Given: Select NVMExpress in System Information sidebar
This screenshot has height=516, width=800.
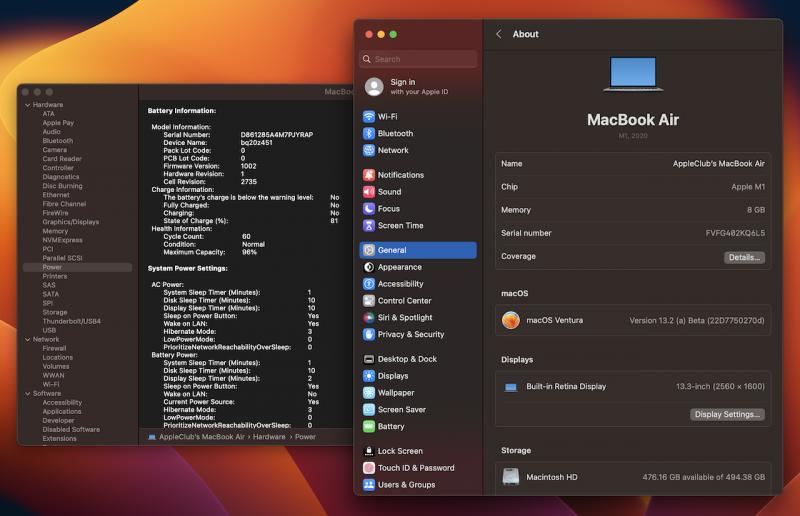Looking at the screenshot, I should [x=62, y=240].
